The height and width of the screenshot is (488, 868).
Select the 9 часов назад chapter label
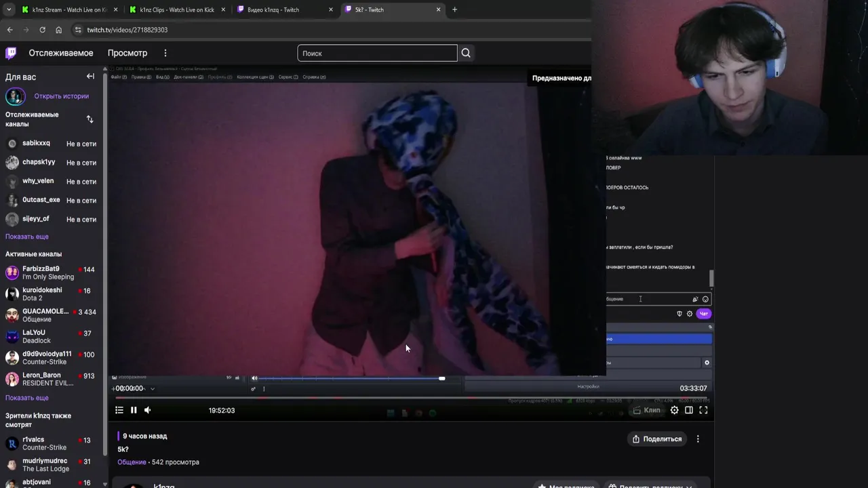pos(144,436)
